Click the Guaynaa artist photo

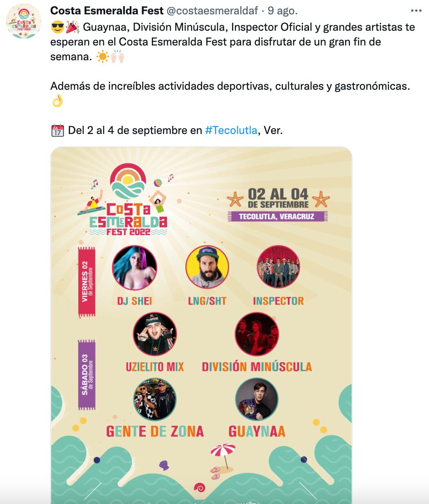tap(257, 400)
